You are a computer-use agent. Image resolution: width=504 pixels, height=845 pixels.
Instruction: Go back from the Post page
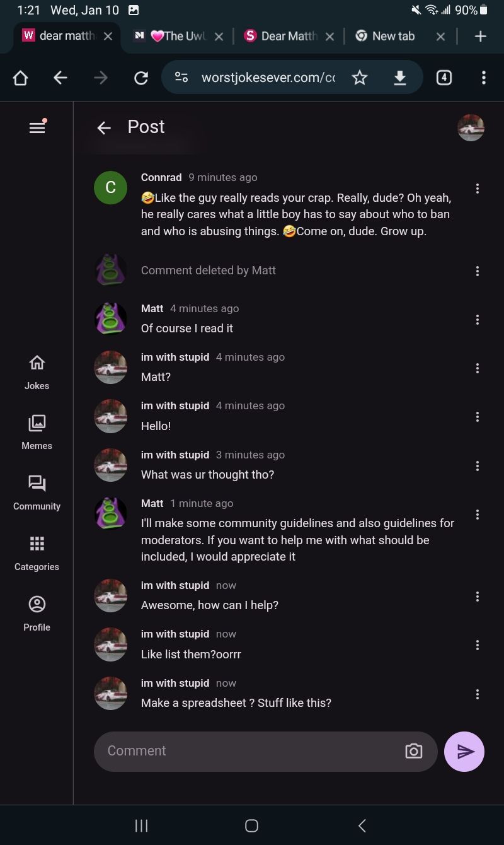(104, 128)
